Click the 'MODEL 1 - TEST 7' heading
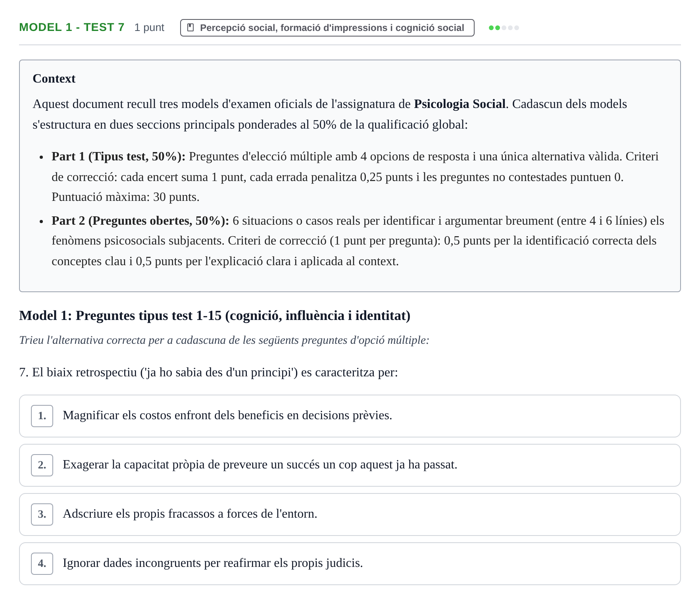Image resolution: width=700 pixels, height=605 pixels. (72, 27)
